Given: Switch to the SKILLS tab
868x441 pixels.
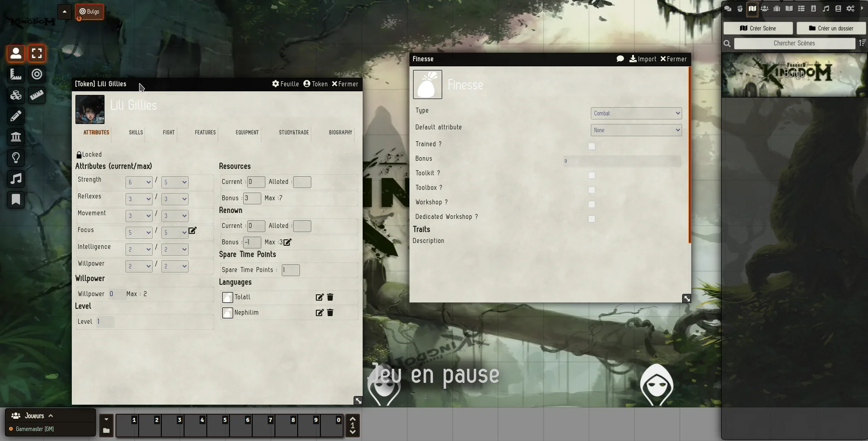Looking at the screenshot, I should (136, 133).
